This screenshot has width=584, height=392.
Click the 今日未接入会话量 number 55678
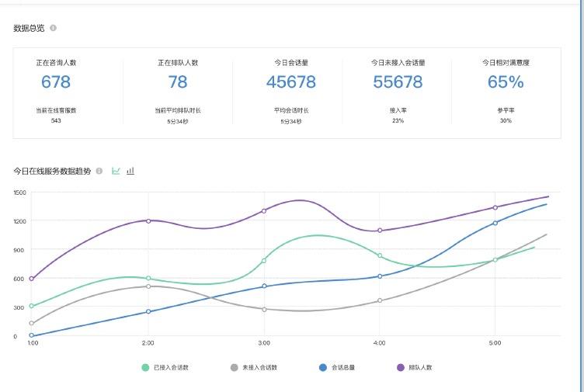coord(398,82)
